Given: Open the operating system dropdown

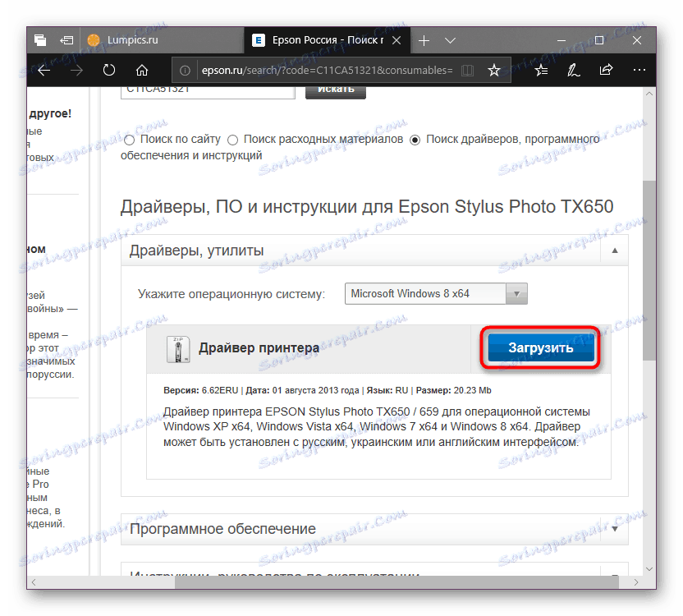Looking at the screenshot, I should pyautogui.click(x=519, y=293).
